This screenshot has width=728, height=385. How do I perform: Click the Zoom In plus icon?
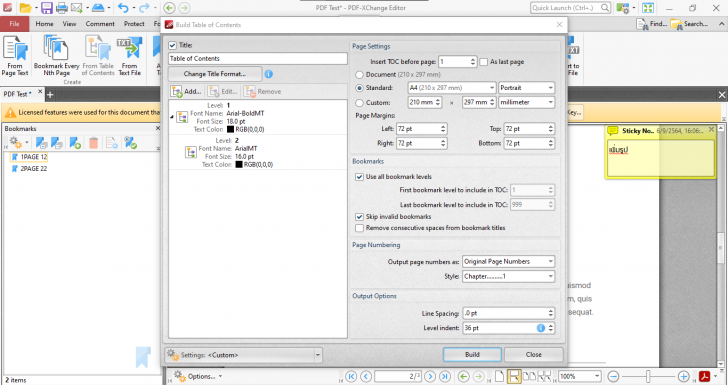(x=683, y=376)
